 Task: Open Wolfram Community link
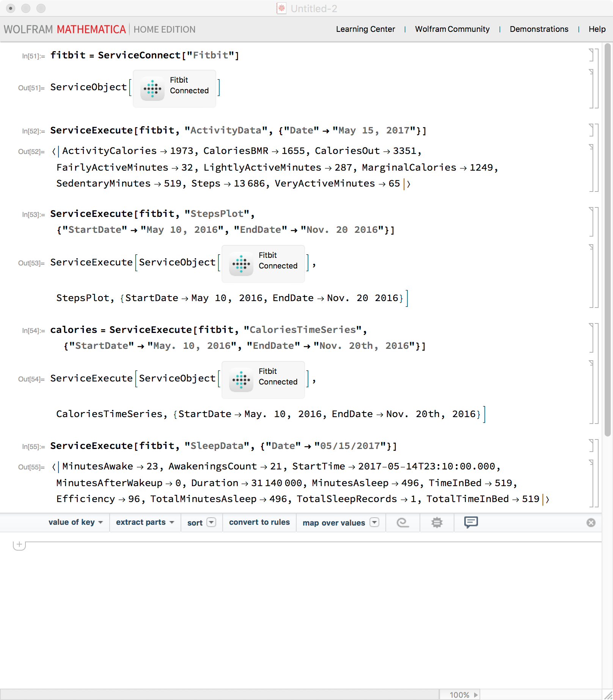(452, 29)
